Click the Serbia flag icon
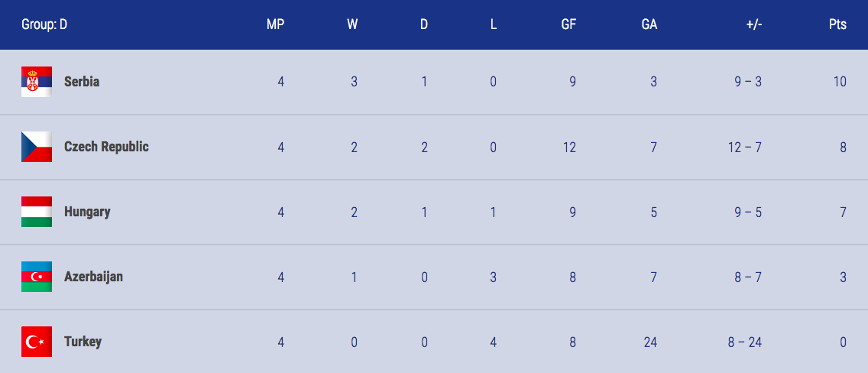The height and width of the screenshot is (373, 868). [37, 82]
